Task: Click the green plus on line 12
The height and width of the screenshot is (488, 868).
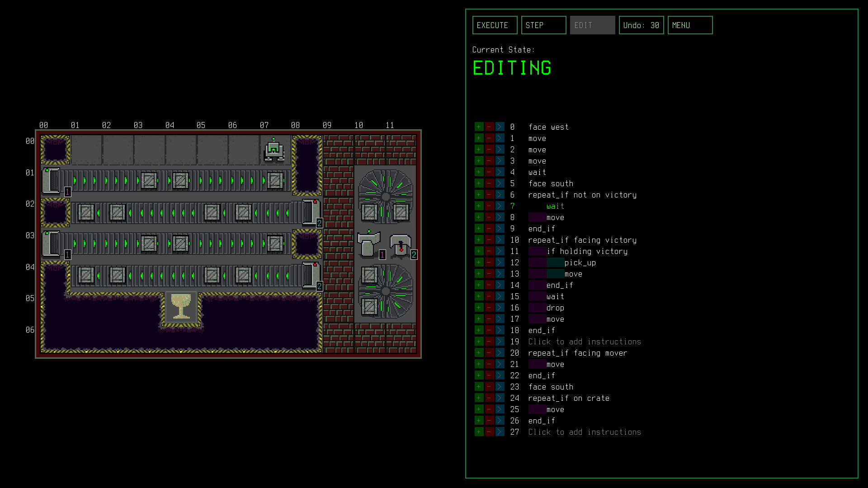Action: [x=479, y=263]
